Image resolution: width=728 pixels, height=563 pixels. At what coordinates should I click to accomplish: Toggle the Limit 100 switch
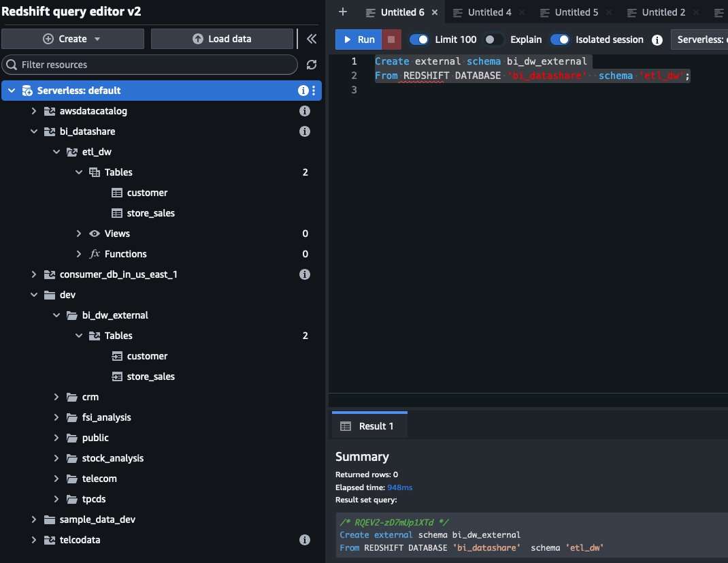tap(419, 39)
